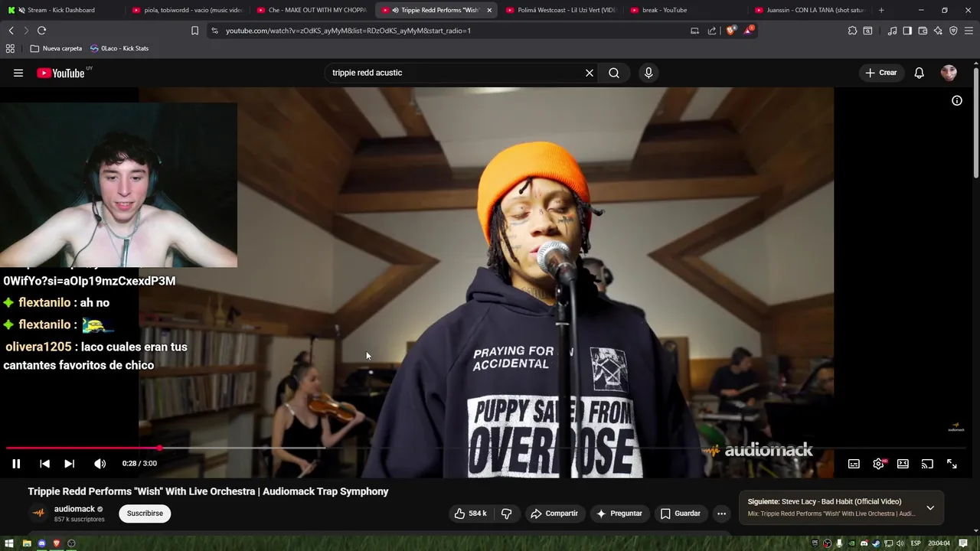Open more actions three-dot menu

(721, 514)
